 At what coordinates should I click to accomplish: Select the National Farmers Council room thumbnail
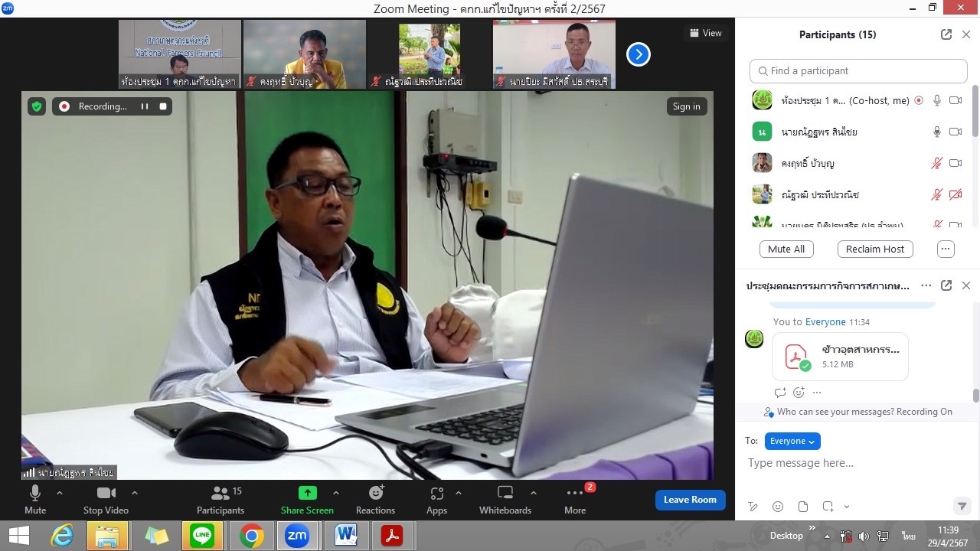[x=179, y=54]
